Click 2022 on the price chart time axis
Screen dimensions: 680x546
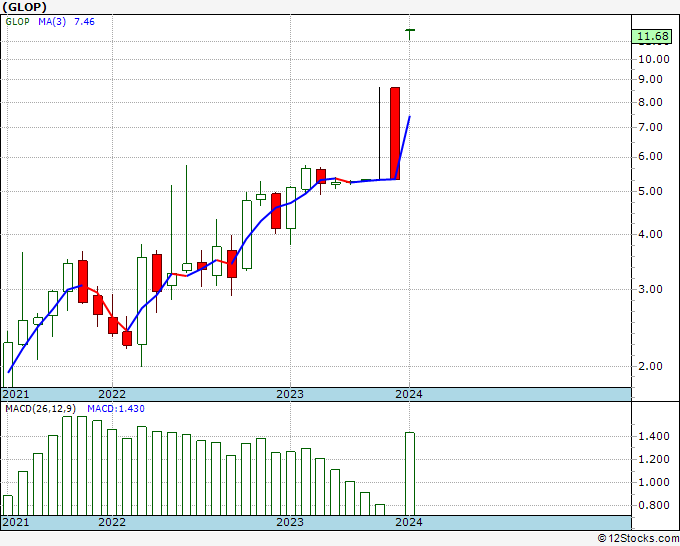[112, 394]
